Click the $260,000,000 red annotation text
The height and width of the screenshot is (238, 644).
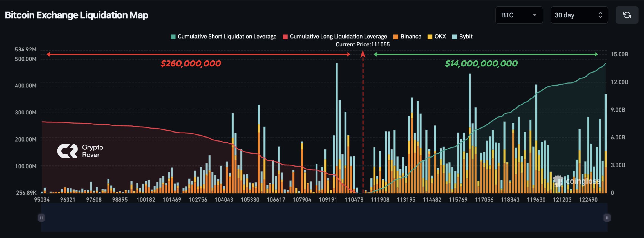(x=191, y=64)
